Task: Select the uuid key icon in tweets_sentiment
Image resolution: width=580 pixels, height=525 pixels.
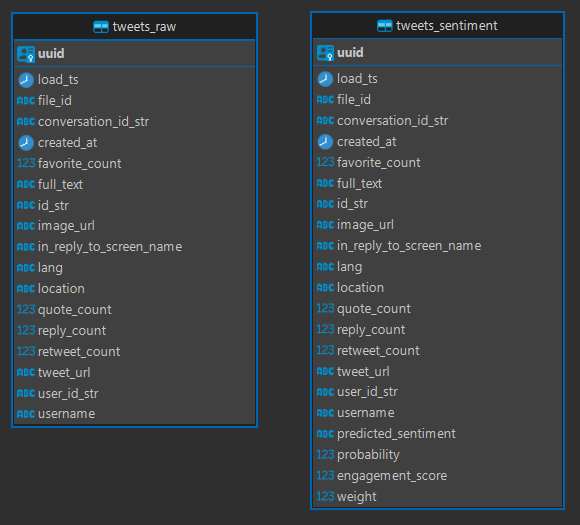Action: tap(325, 53)
